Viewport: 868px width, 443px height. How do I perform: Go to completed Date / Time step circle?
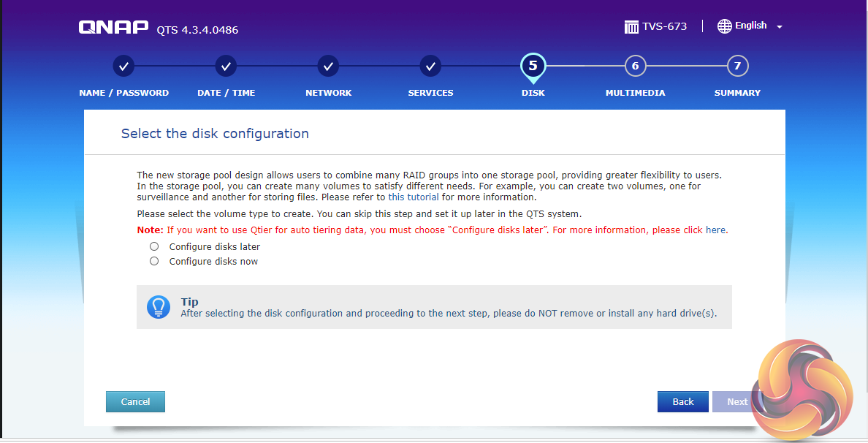(226, 67)
